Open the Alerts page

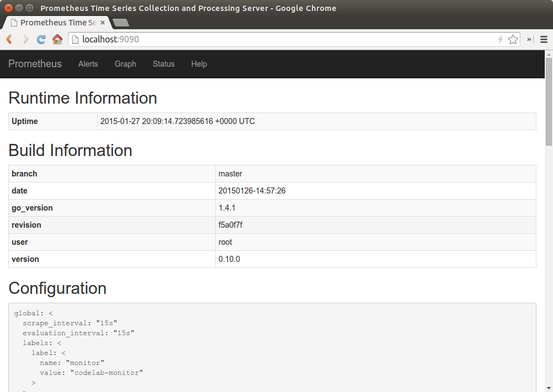click(88, 64)
